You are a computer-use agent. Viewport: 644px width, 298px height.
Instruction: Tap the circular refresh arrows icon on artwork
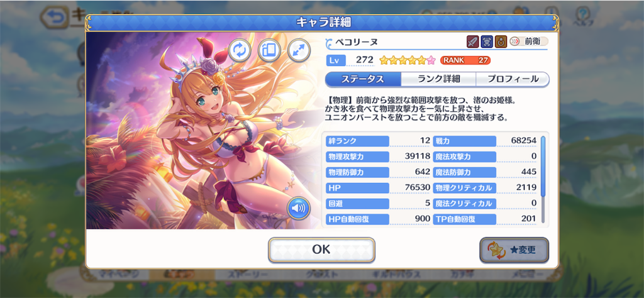(x=240, y=50)
